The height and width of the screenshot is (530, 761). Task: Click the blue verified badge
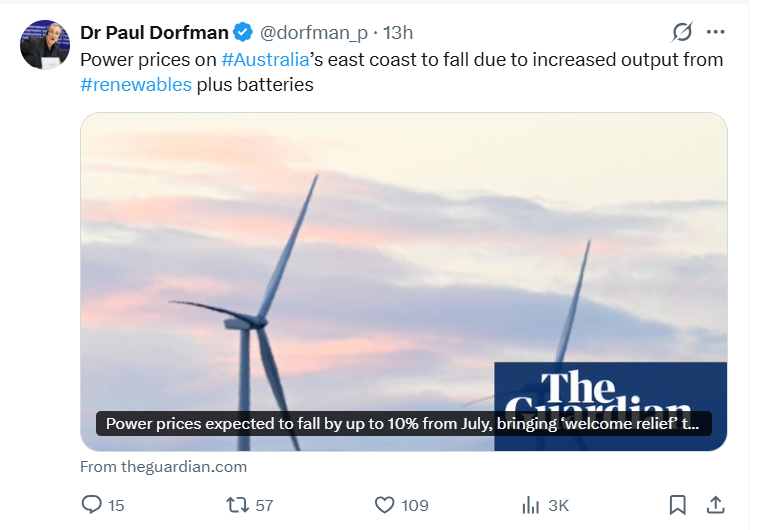click(x=242, y=33)
